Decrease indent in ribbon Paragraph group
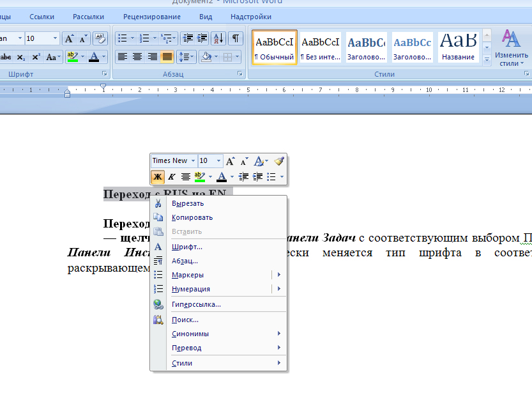The width and height of the screenshot is (532, 395). [x=188, y=38]
